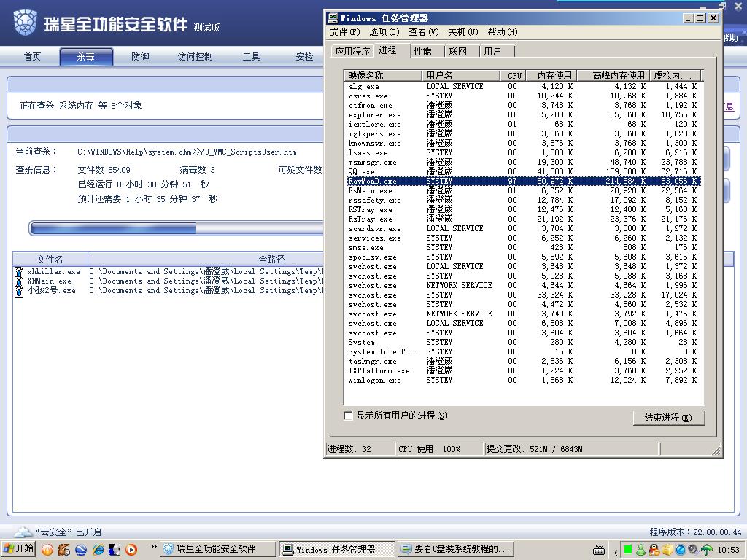
Task: Switch to the 联网 tab
Action: pyautogui.click(x=458, y=52)
